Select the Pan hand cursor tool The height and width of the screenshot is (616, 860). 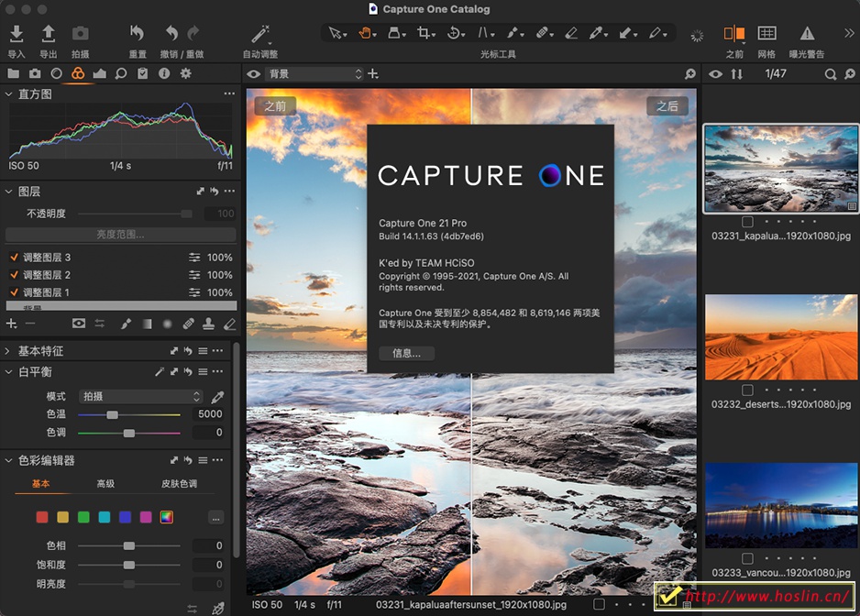click(x=366, y=33)
